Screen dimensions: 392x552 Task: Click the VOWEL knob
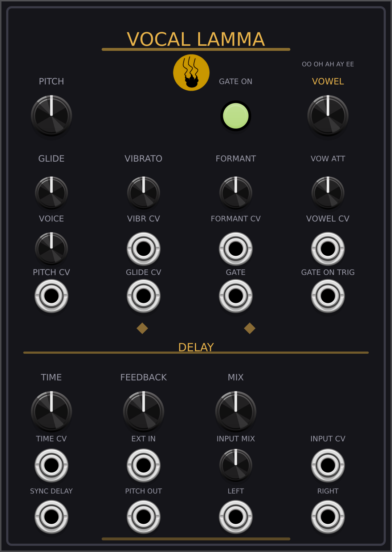point(328,116)
